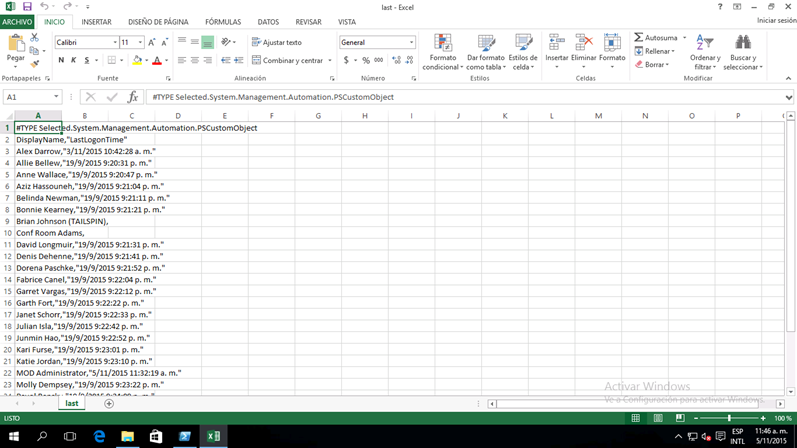
Task: Toggle top vertical alignment
Action: (181, 43)
